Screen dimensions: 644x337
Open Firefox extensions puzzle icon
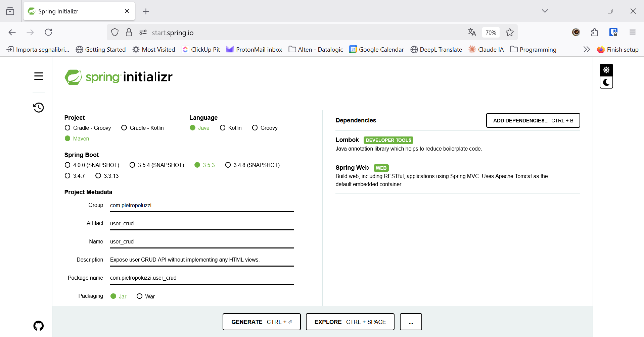594,32
